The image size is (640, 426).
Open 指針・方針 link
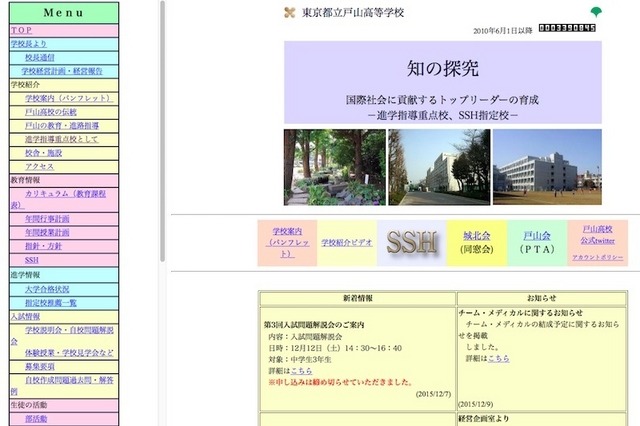tap(43, 246)
